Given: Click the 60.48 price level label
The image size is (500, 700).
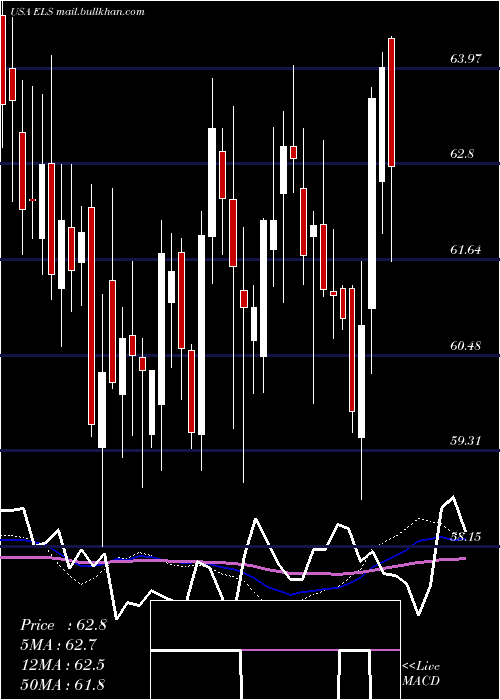Looking at the screenshot, I should (x=466, y=345).
